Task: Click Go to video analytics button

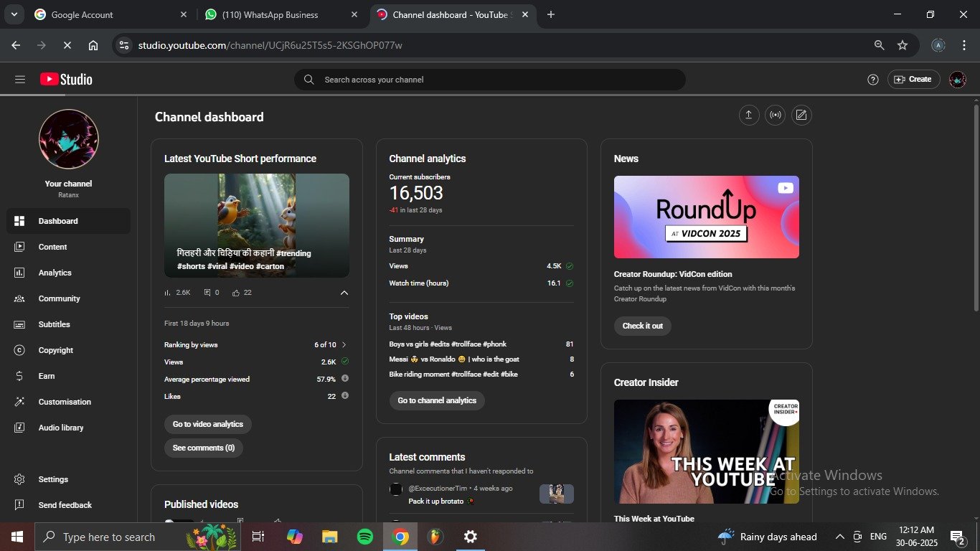Action: 208,424
